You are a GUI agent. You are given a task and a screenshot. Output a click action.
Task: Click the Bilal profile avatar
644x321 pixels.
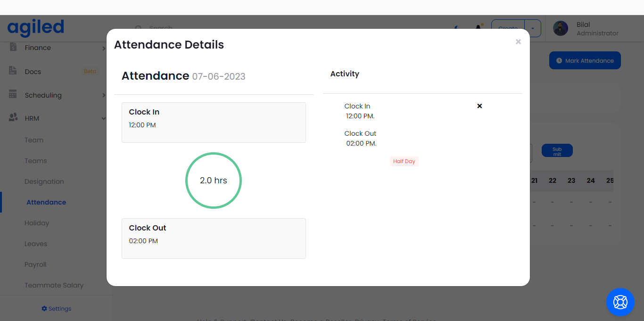click(x=561, y=28)
